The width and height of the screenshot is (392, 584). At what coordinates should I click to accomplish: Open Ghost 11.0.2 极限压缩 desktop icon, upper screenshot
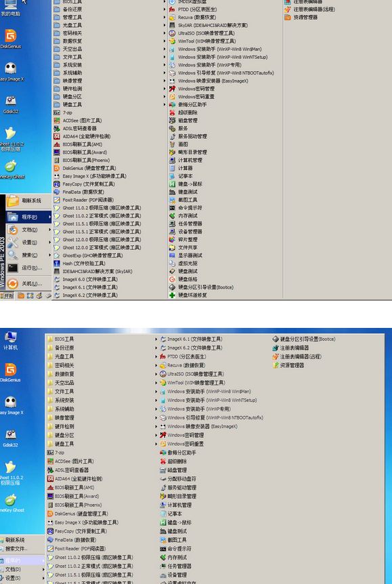coord(10,140)
